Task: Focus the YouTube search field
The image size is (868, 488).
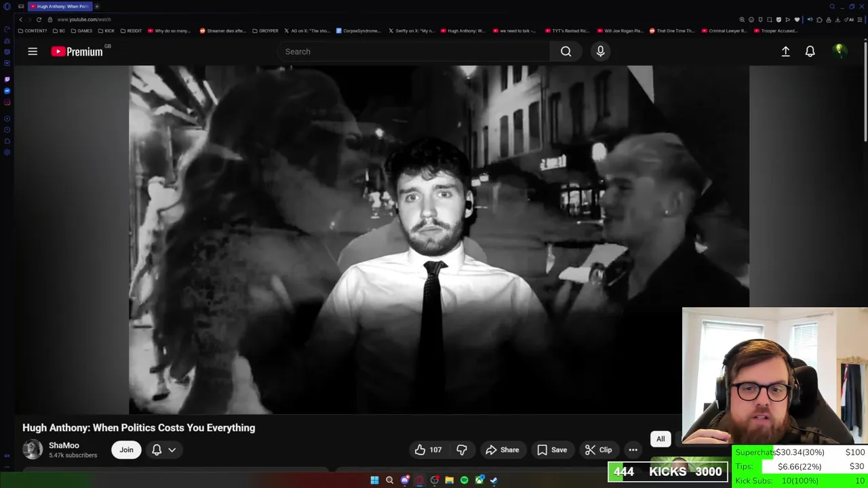Action: pos(414,52)
